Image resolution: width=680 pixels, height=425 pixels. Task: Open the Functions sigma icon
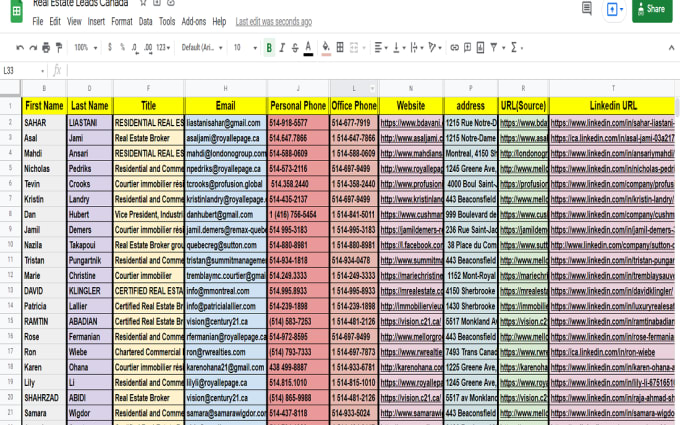tap(514, 48)
